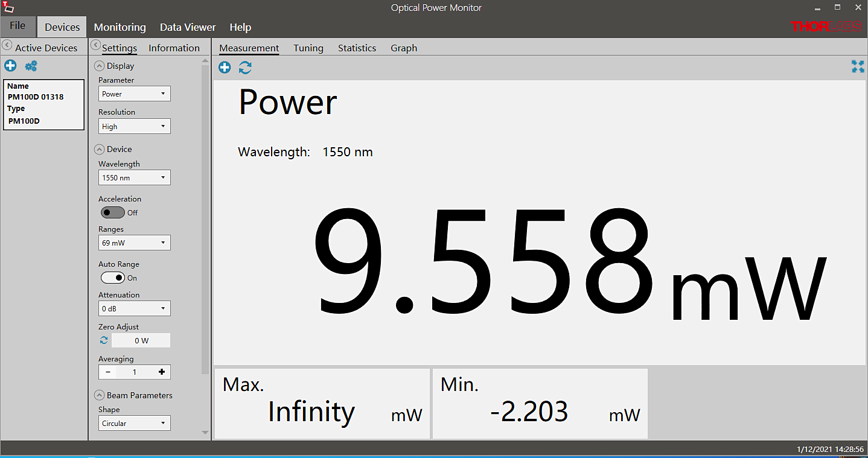The image size is (868, 458).
Task: Collapse the Settings panel arrow
Action: [95, 45]
